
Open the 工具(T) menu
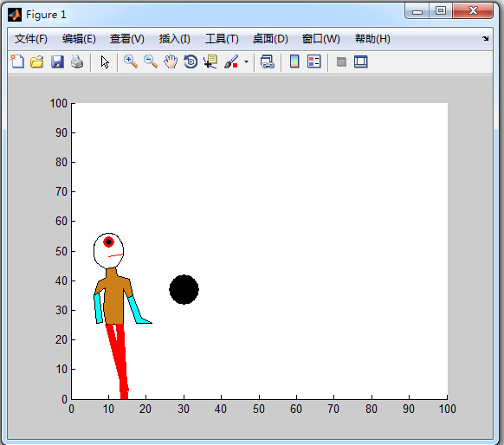pyautogui.click(x=222, y=39)
